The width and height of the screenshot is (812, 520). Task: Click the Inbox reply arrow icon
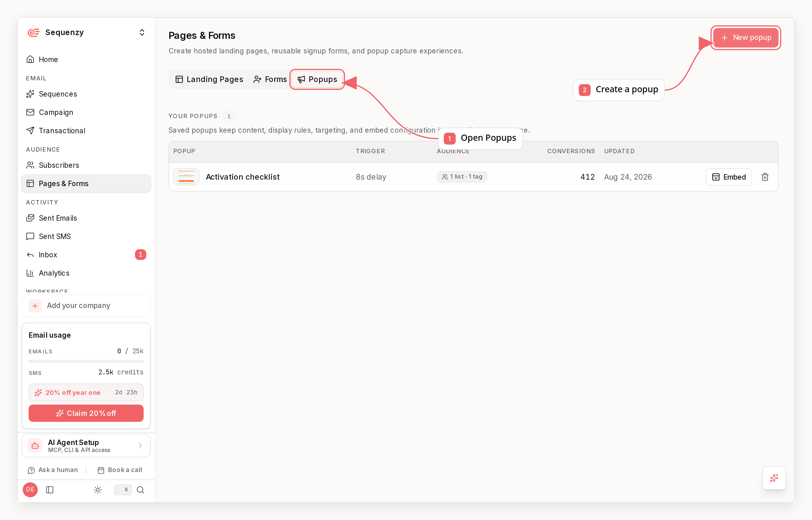[x=31, y=255]
